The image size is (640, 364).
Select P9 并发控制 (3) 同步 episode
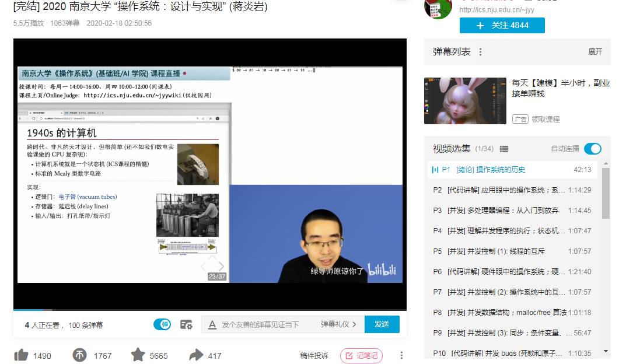(513, 332)
